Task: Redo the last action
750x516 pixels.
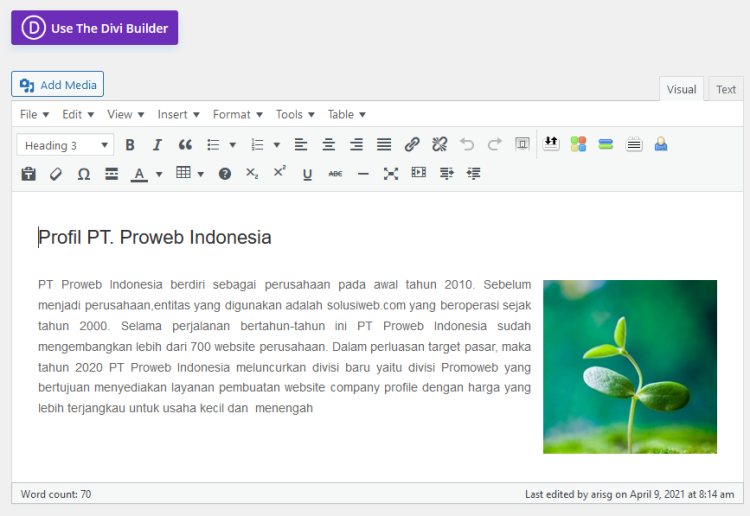Action: click(495, 144)
